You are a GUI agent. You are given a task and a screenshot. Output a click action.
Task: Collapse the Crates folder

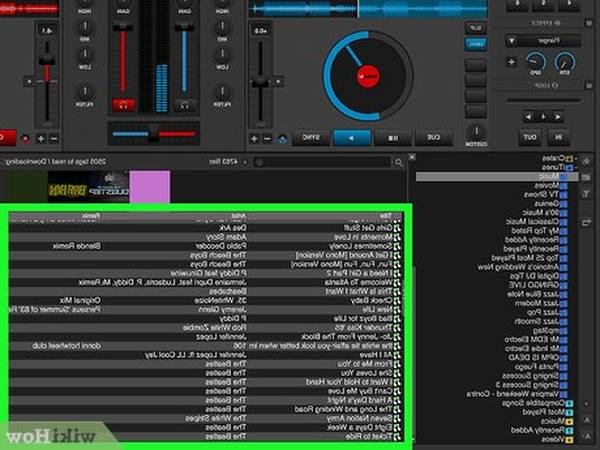[576, 158]
